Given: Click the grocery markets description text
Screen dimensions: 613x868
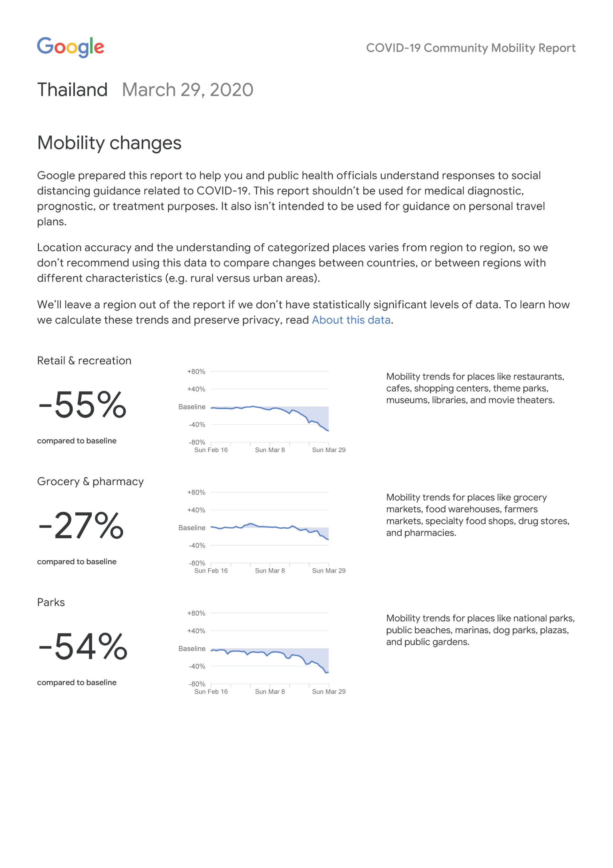Looking at the screenshot, I should [x=477, y=515].
